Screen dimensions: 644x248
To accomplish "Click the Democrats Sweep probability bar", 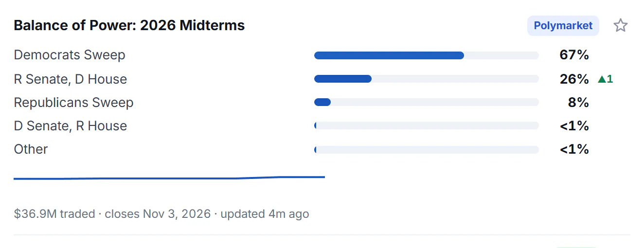I will [x=427, y=55].
